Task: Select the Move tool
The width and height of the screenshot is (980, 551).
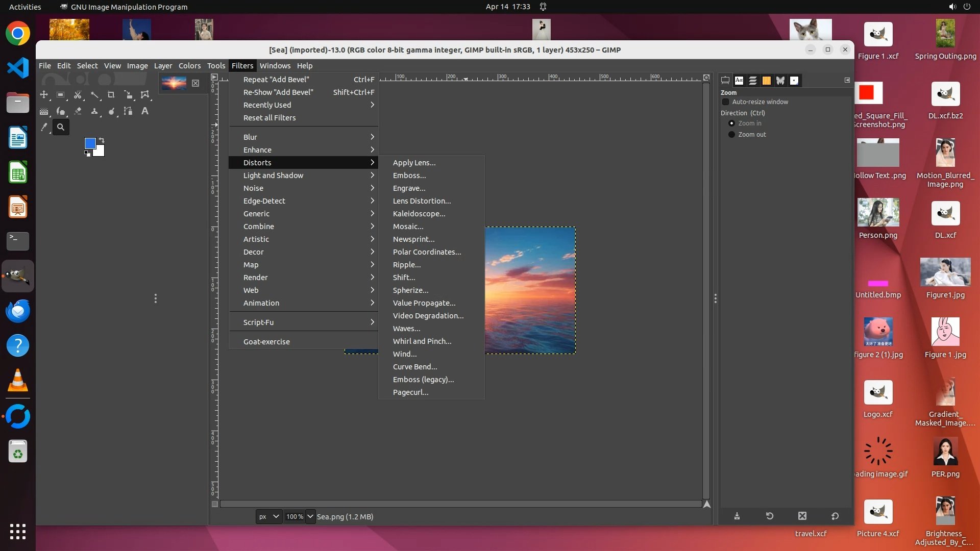Action: tap(44, 95)
